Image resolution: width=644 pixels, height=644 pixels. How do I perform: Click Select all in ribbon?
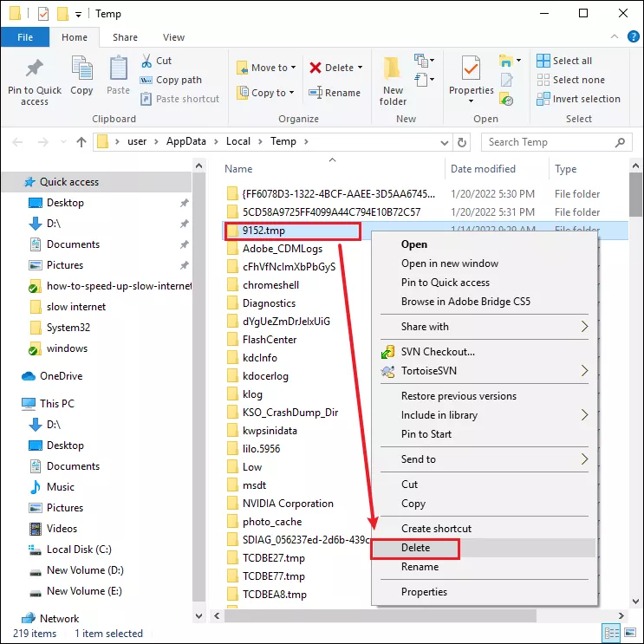(564, 61)
